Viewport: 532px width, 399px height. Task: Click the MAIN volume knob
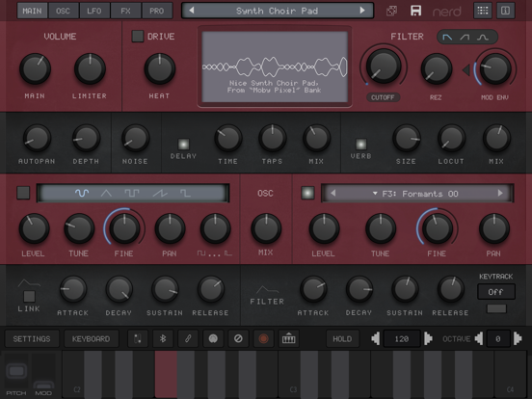click(35, 68)
